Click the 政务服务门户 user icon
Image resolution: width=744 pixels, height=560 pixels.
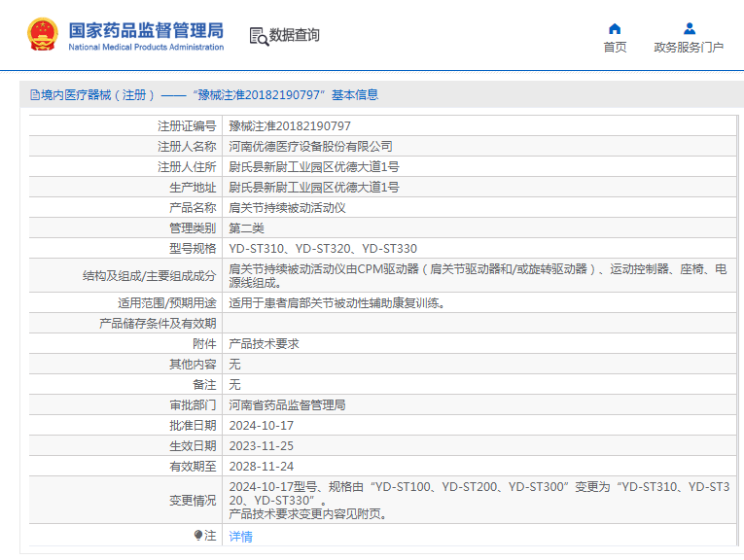[x=689, y=29]
